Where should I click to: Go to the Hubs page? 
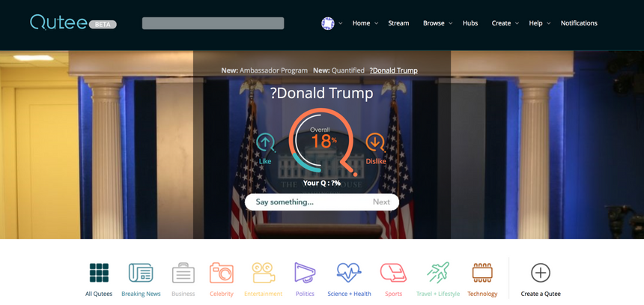click(x=470, y=23)
